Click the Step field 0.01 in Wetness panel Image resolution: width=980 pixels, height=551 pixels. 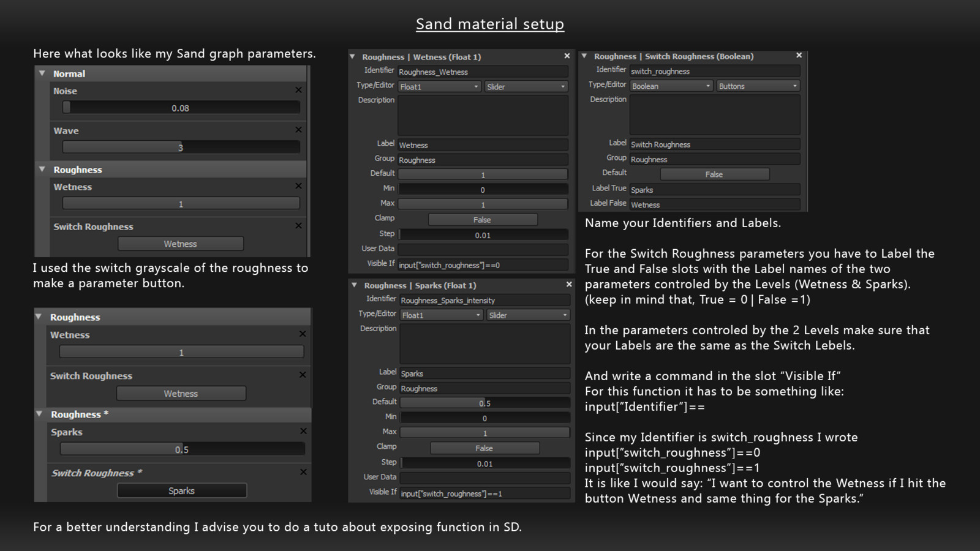(483, 235)
